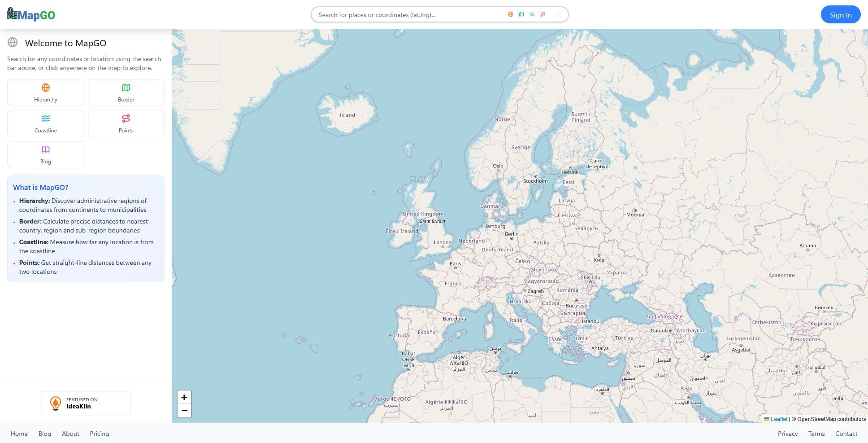This screenshot has height=443, width=868.
Task: Open the IdeaKiln featured badge
Action: 86,403
